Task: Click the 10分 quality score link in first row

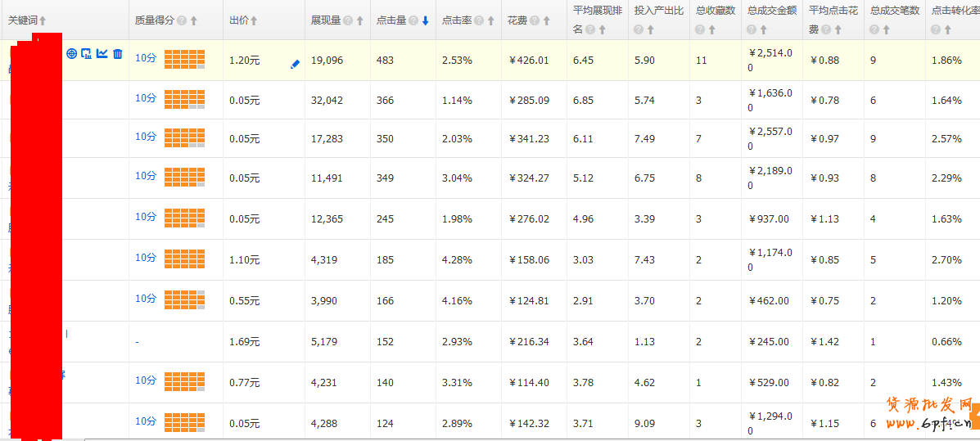Action: (x=146, y=58)
